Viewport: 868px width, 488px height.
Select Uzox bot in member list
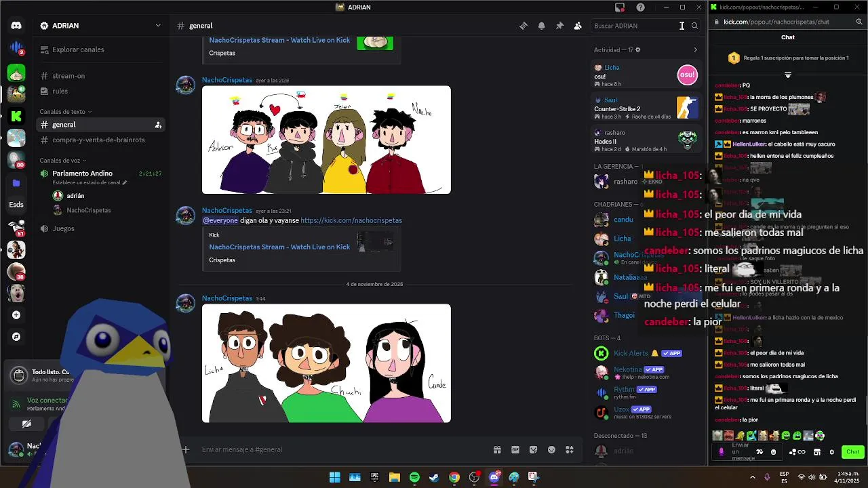(x=646, y=412)
